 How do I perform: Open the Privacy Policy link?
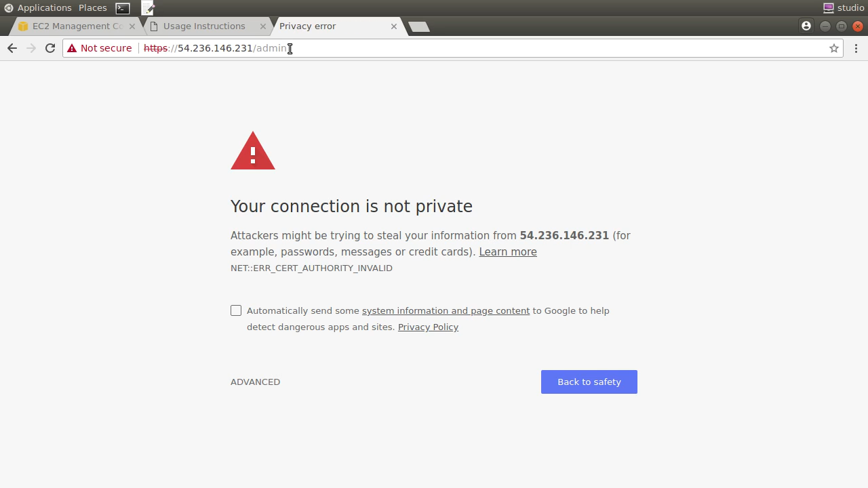click(x=428, y=327)
